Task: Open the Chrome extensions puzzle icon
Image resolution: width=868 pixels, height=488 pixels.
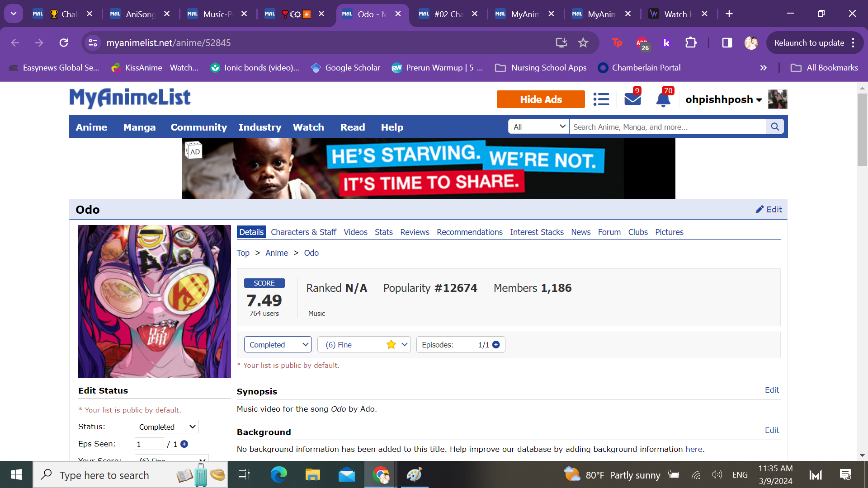Action: (691, 43)
